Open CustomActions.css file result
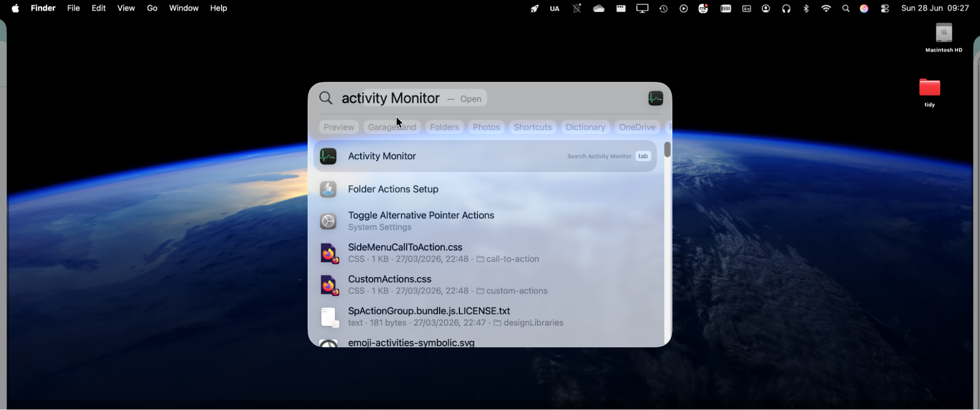Screen dimensions: 980x410 point(485,285)
